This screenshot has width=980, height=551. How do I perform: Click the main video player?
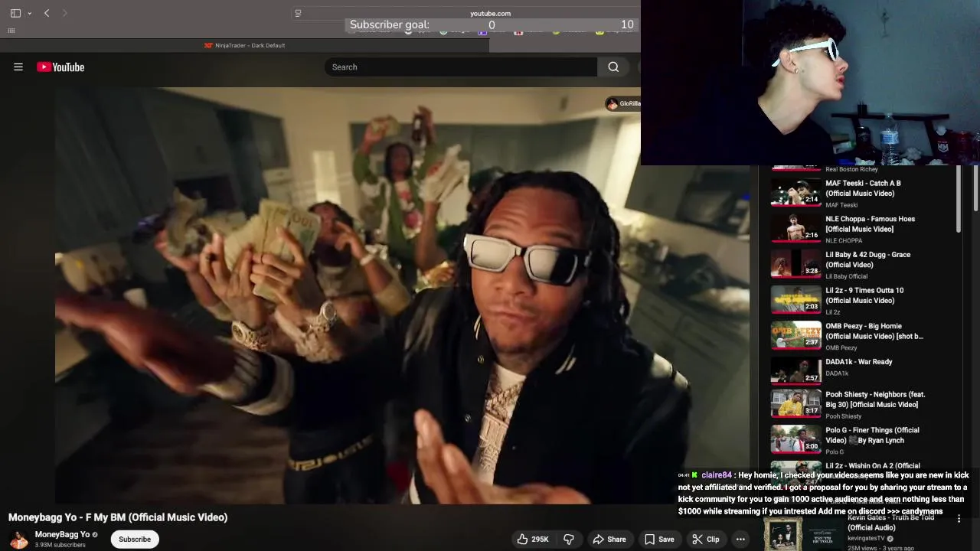coord(402,295)
